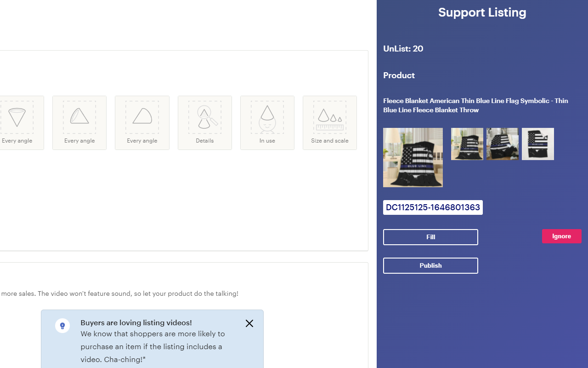Click the Support Listing heading

tap(482, 12)
